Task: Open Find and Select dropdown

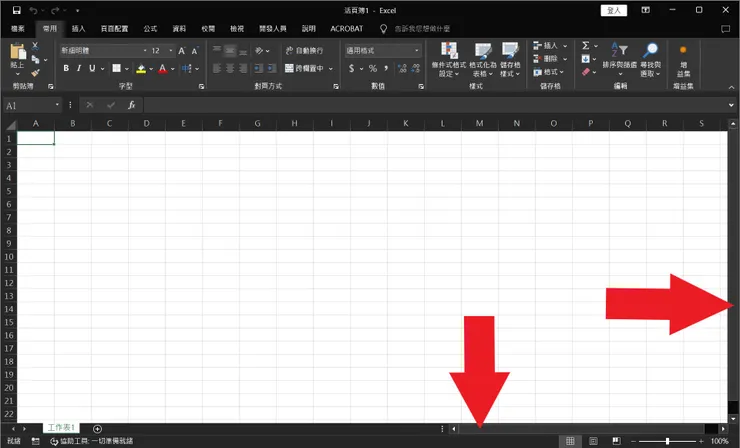Action: pos(650,59)
